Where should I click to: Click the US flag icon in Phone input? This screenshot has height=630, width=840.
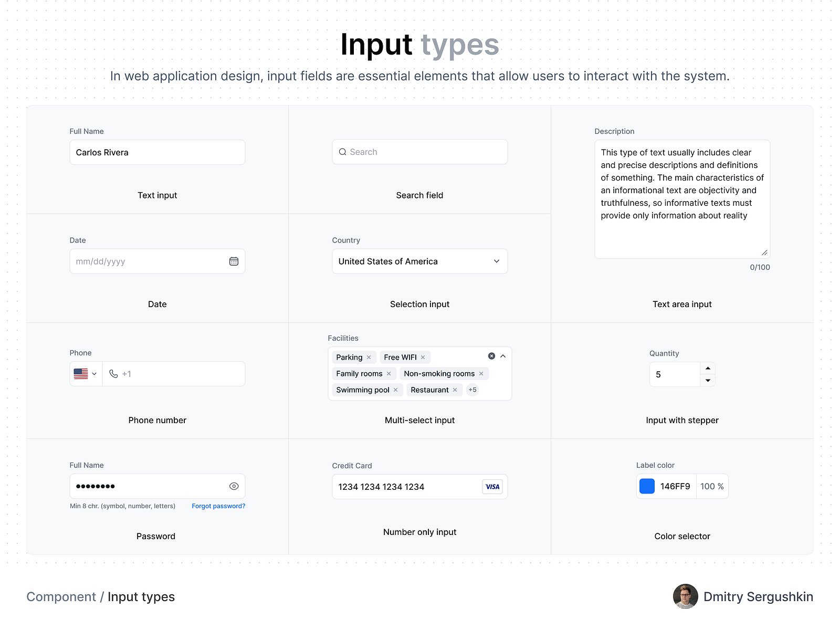(x=80, y=374)
